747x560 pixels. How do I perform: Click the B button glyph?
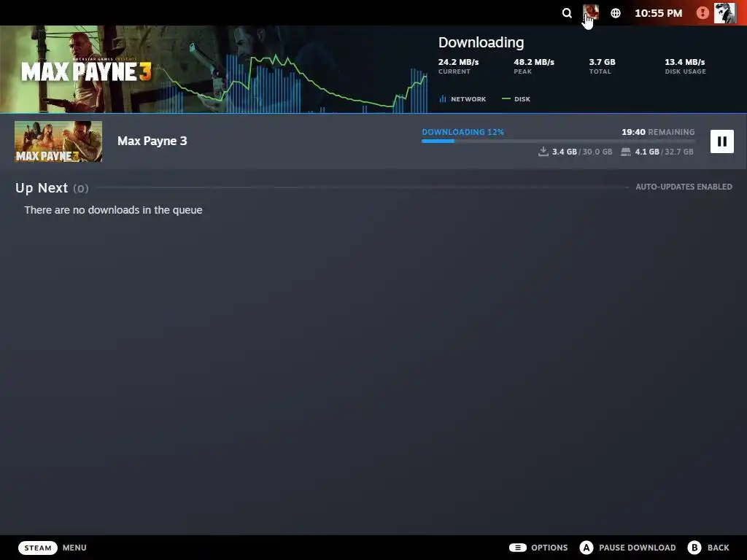[x=694, y=548]
